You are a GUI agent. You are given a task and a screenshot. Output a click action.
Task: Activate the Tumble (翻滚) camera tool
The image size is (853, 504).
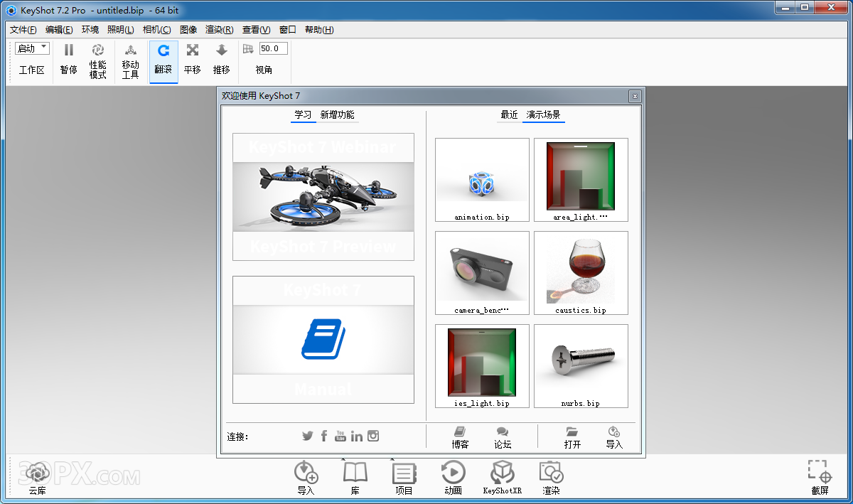coord(163,51)
